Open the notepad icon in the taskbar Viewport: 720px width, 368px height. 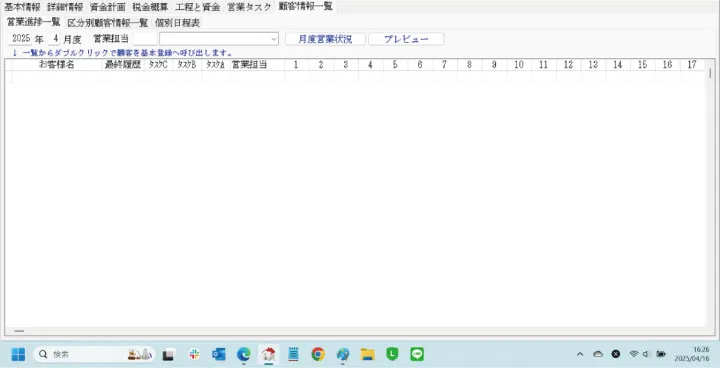[293, 354]
